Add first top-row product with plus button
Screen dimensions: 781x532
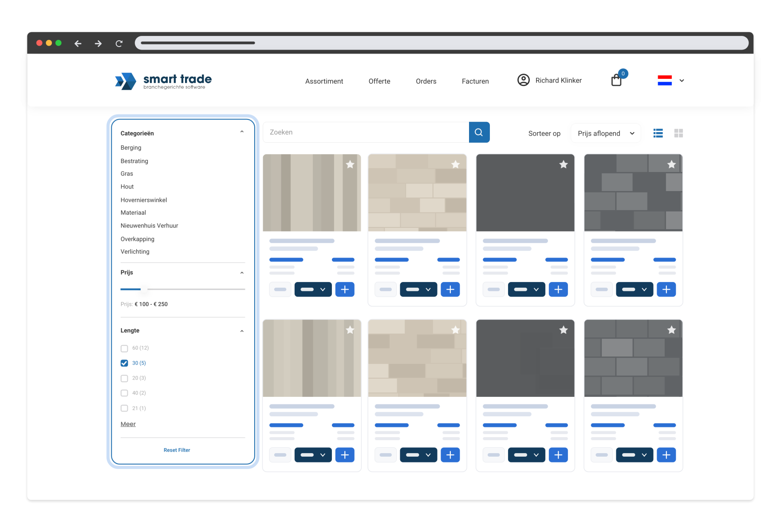[345, 289]
